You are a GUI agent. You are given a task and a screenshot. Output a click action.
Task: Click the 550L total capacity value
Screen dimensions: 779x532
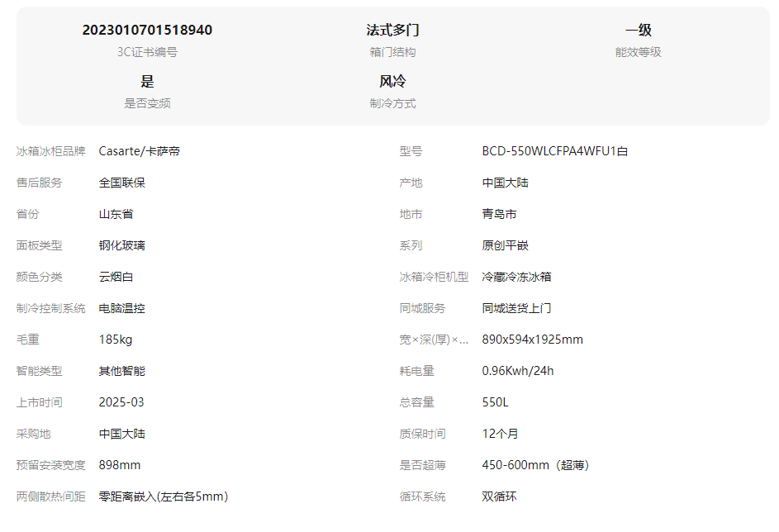coord(496,402)
